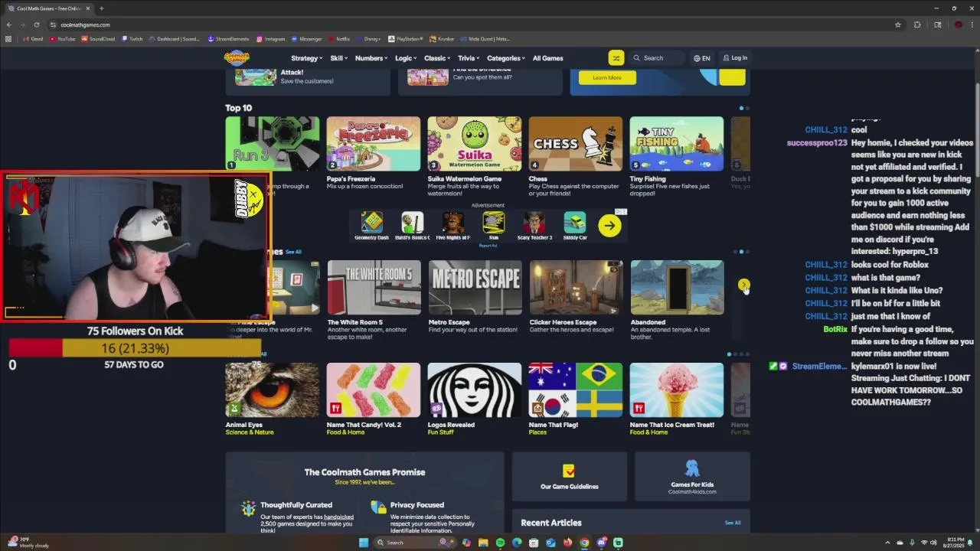
Task: Click the Our Game Guidelines icon
Action: pyautogui.click(x=569, y=470)
